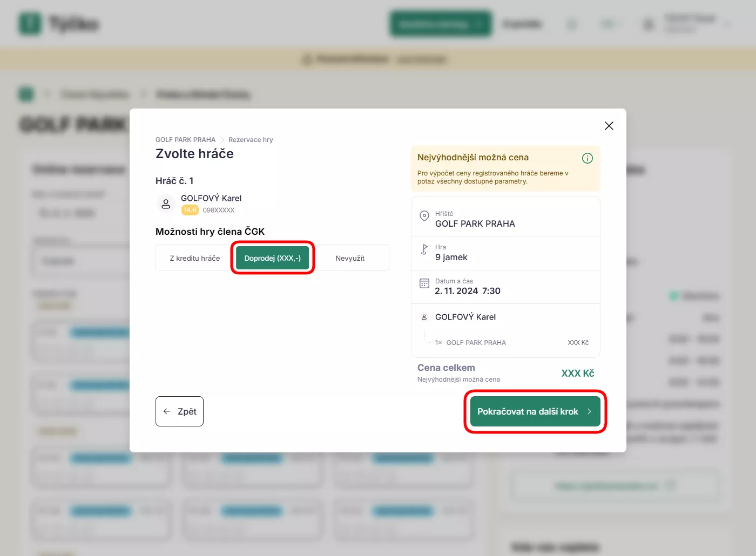The height and width of the screenshot is (556, 756).
Task: Click the calendar icon beside Datum a čas
Action: 424,283
